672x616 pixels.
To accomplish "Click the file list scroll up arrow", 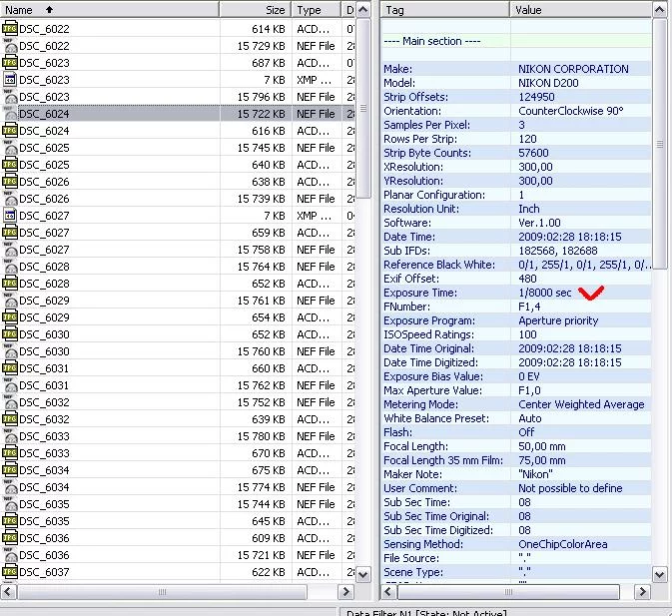I will [363, 9].
